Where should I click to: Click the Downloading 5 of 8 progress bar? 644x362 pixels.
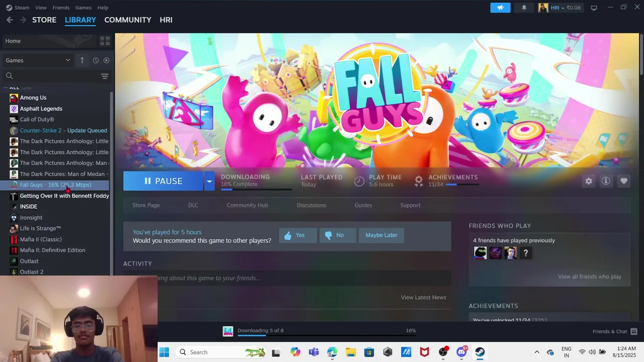(x=327, y=335)
